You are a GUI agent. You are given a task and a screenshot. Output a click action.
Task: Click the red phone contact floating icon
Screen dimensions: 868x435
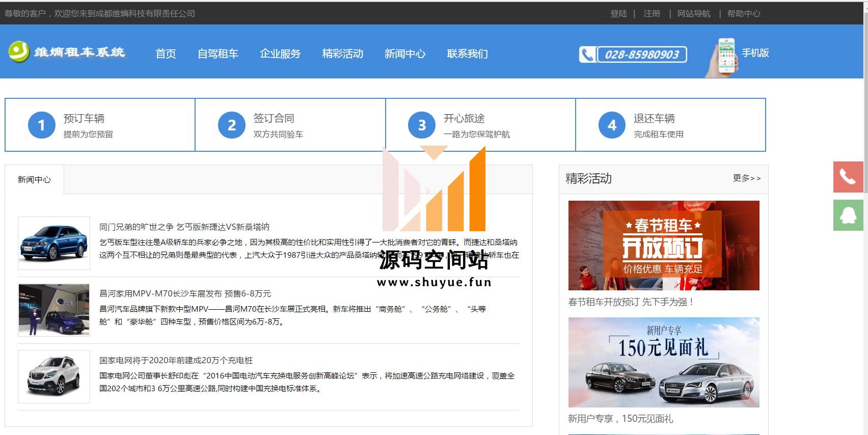[x=848, y=177]
